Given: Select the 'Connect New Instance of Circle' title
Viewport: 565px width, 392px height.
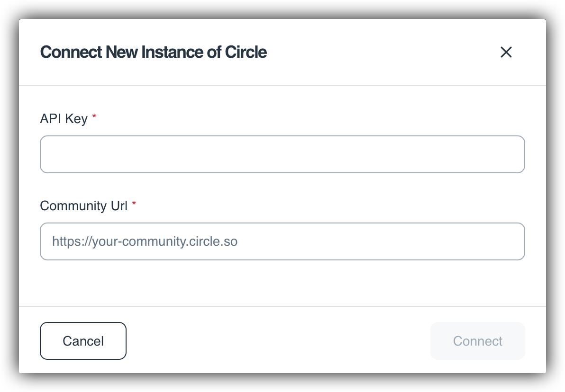Looking at the screenshot, I should [x=153, y=52].
